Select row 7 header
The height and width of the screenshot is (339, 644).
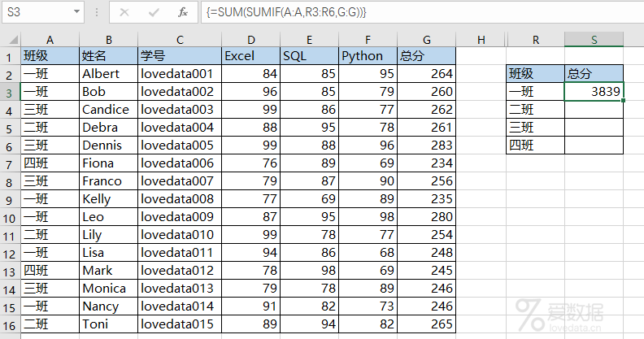point(10,163)
